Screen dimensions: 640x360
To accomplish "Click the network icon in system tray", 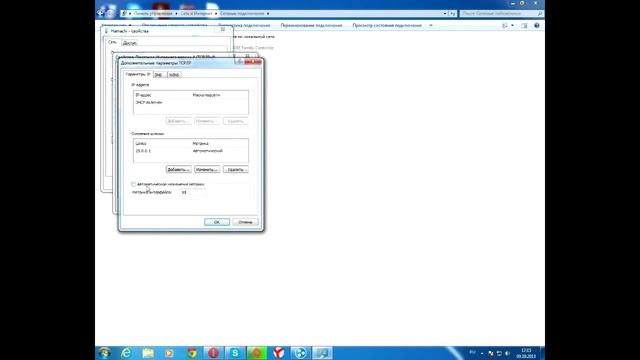I will click(499, 353).
